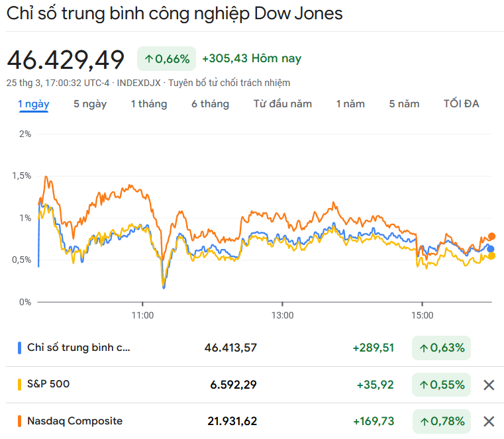The image size is (504, 439).
Task: View the 5 năm chart range
Action: point(405,104)
